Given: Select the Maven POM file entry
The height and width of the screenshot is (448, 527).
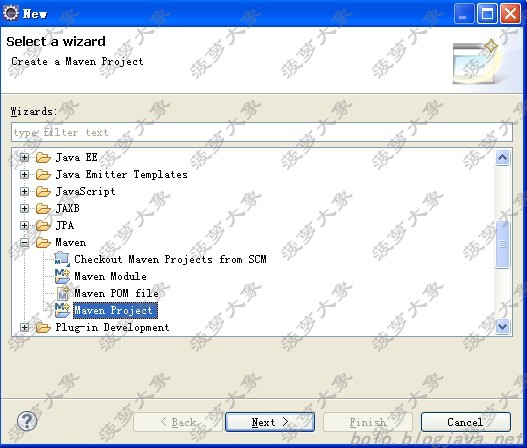Looking at the screenshot, I should coord(116,293).
